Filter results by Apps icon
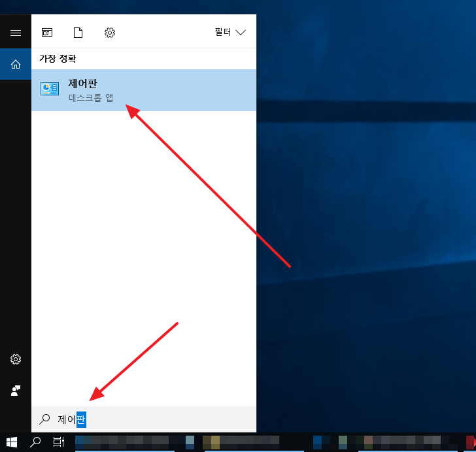The width and height of the screenshot is (476, 452). pyautogui.click(x=47, y=33)
